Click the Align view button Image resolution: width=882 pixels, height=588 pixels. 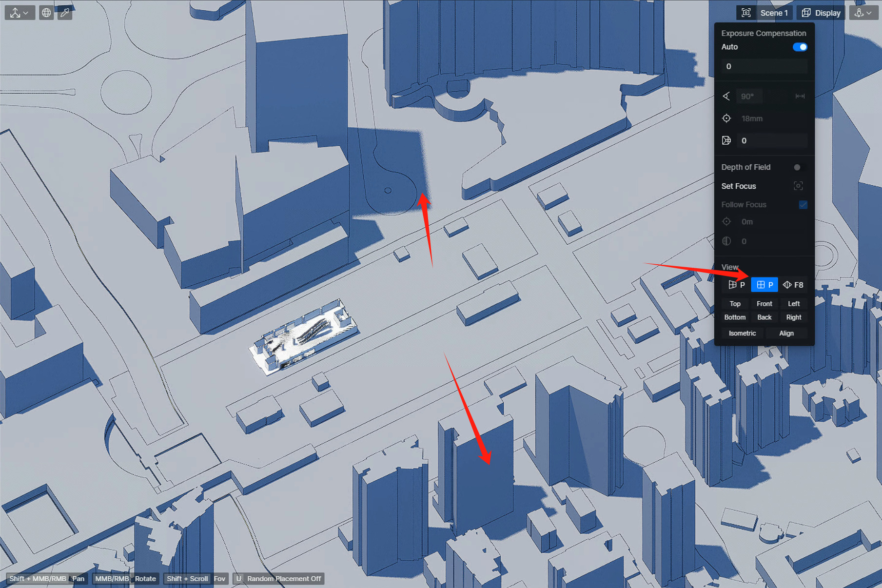pos(786,333)
